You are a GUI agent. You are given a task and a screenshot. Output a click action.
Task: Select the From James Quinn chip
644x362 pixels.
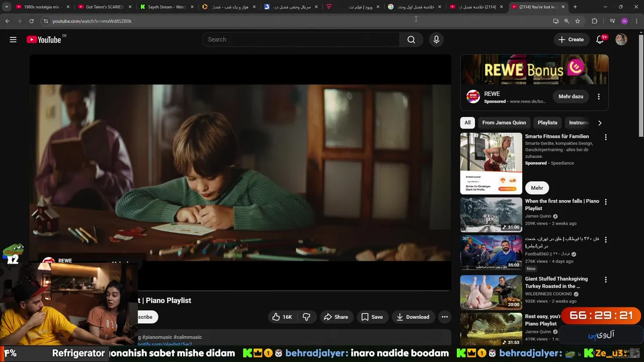(504, 123)
